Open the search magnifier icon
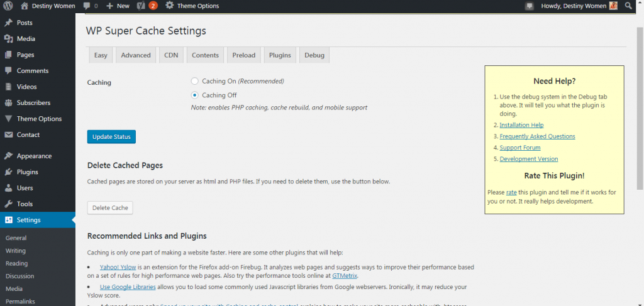644x306 pixels. tap(628, 6)
